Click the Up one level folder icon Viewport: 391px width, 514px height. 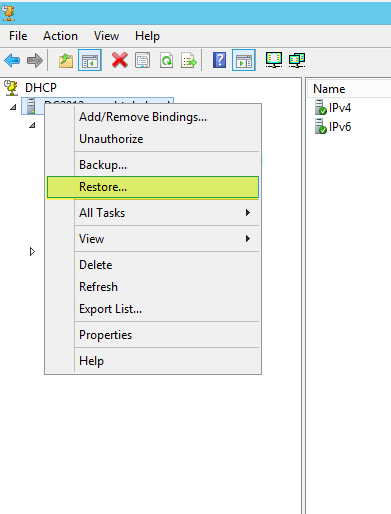tap(66, 60)
